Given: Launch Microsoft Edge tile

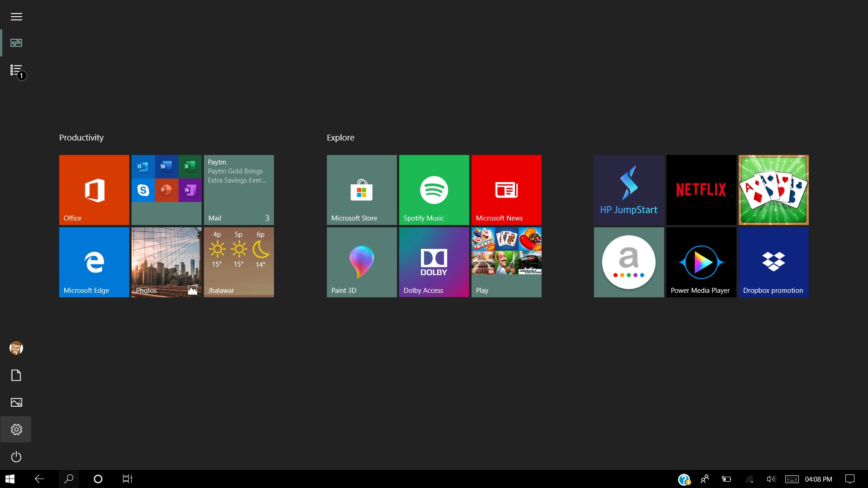Looking at the screenshot, I should 94,262.
